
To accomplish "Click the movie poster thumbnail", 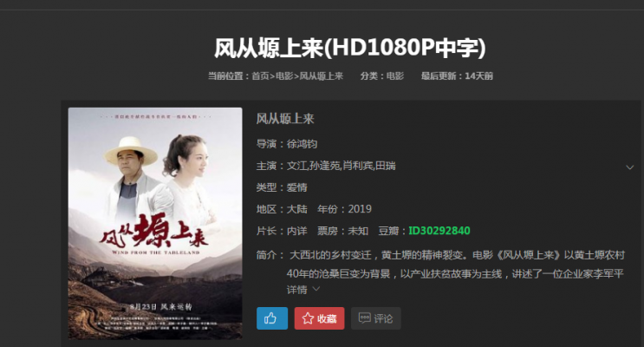I will (155, 223).
